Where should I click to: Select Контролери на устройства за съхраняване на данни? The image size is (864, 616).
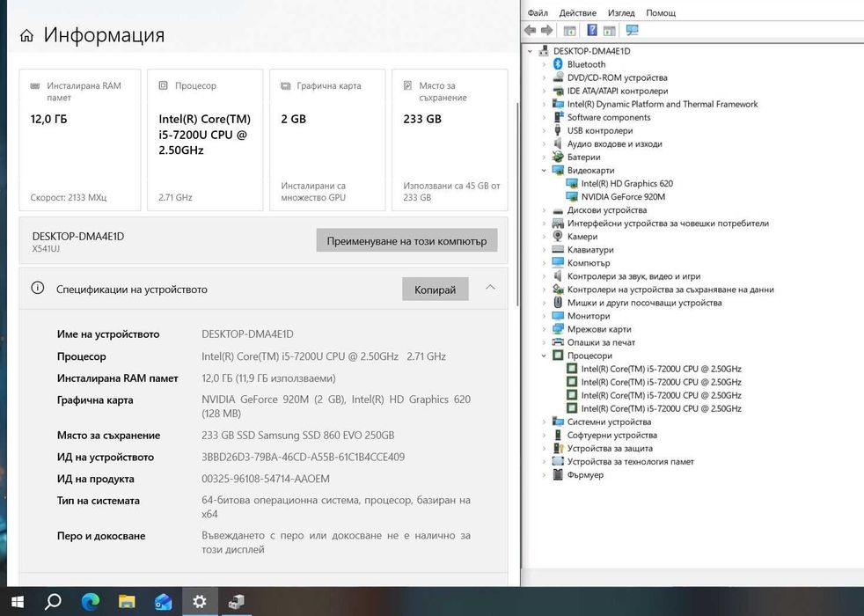point(670,290)
